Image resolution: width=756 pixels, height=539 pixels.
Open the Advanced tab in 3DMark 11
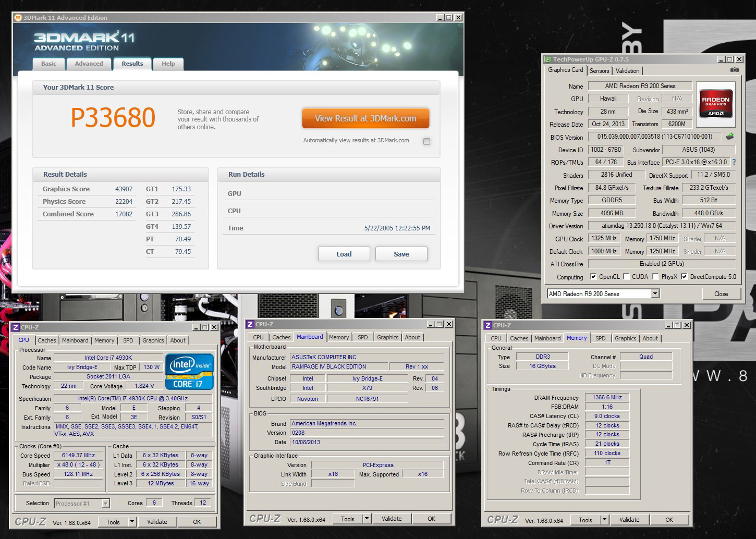pos(89,64)
